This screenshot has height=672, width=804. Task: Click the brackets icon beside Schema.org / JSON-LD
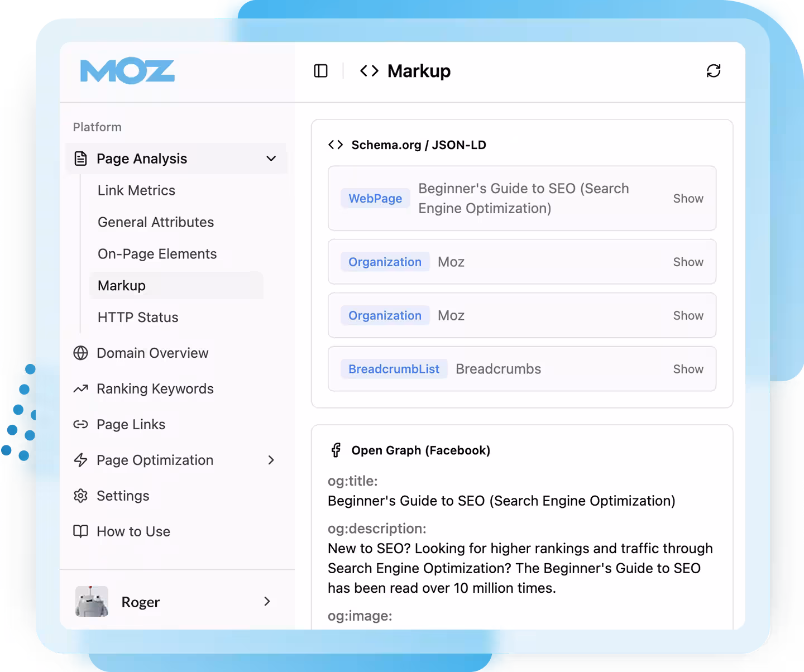tap(336, 145)
